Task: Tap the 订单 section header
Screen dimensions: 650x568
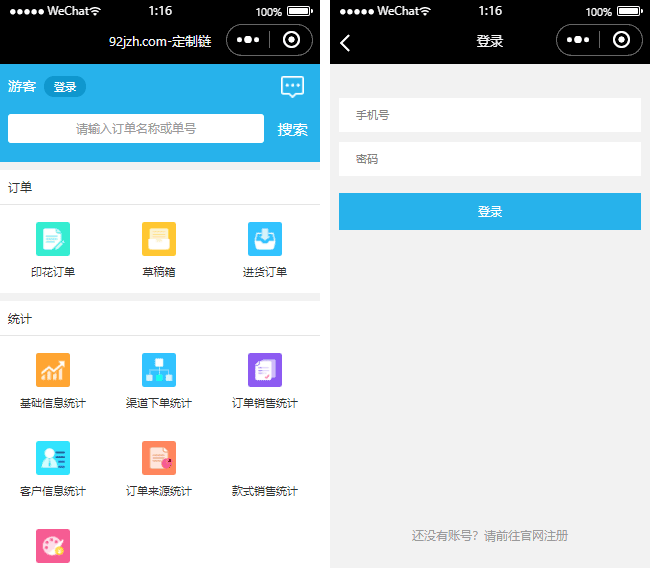Action: (x=20, y=187)
